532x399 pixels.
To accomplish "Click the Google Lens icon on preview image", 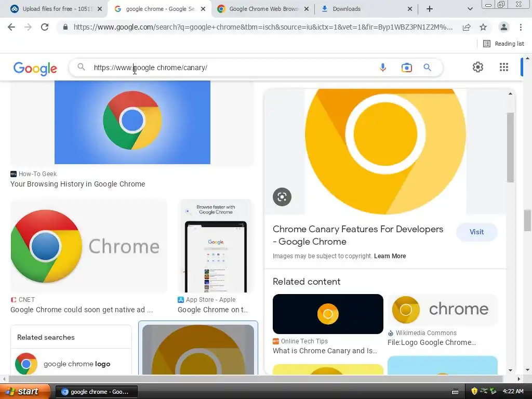I will point(282,197).
